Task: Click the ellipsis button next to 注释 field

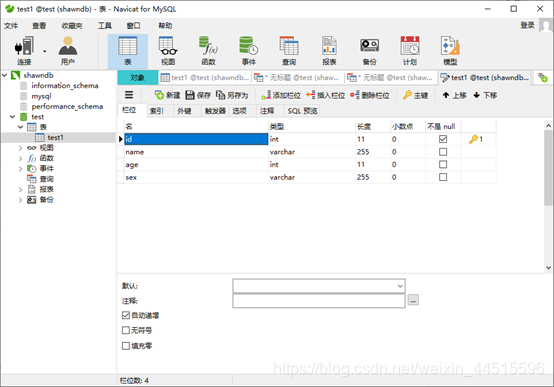Action: pyautogui.click(x=413, y=300)
